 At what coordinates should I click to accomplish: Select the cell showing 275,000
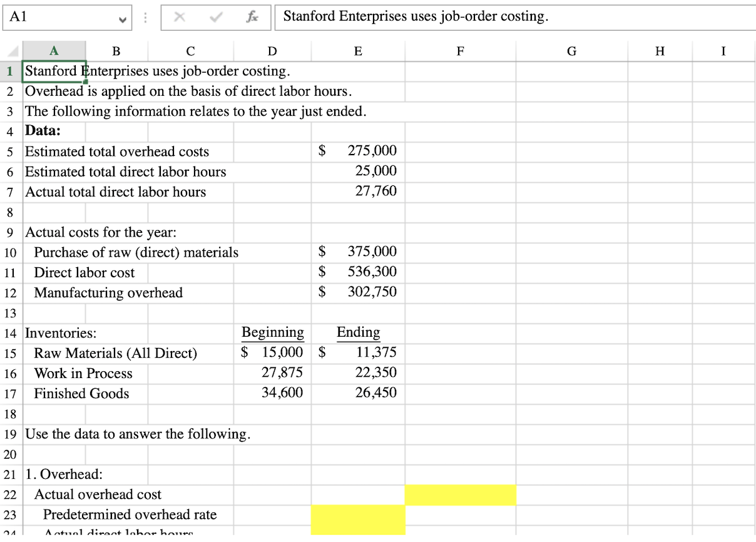point(358,151)
